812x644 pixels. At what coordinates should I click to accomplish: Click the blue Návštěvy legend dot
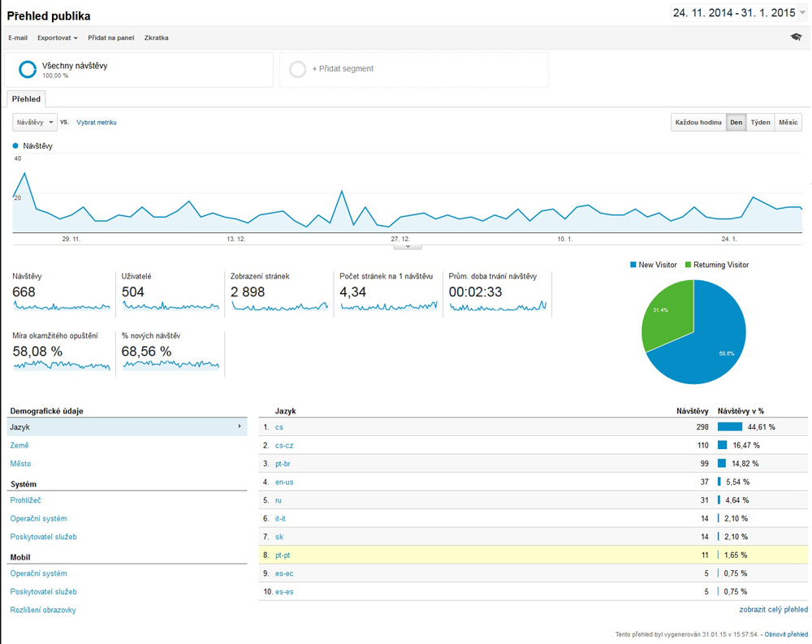tap(15, 146)
